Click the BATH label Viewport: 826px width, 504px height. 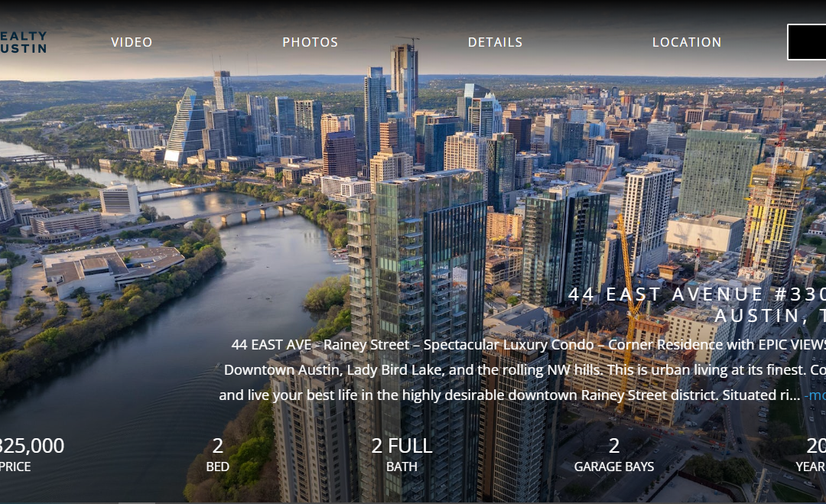click(402, 467)
